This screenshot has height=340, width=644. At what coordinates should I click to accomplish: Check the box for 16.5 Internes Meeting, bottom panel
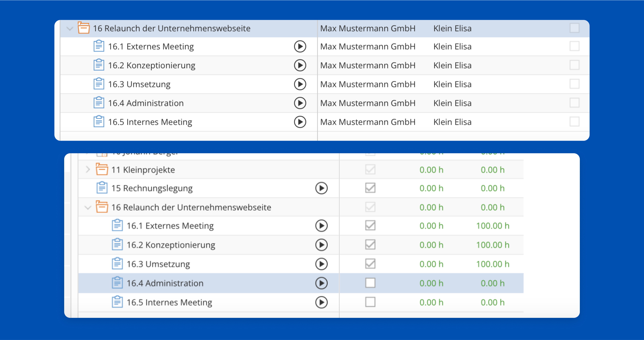point(370,302)
